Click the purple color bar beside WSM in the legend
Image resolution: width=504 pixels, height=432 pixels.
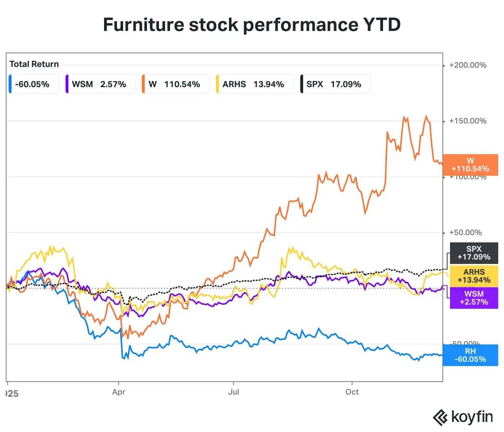pos(67,84)
